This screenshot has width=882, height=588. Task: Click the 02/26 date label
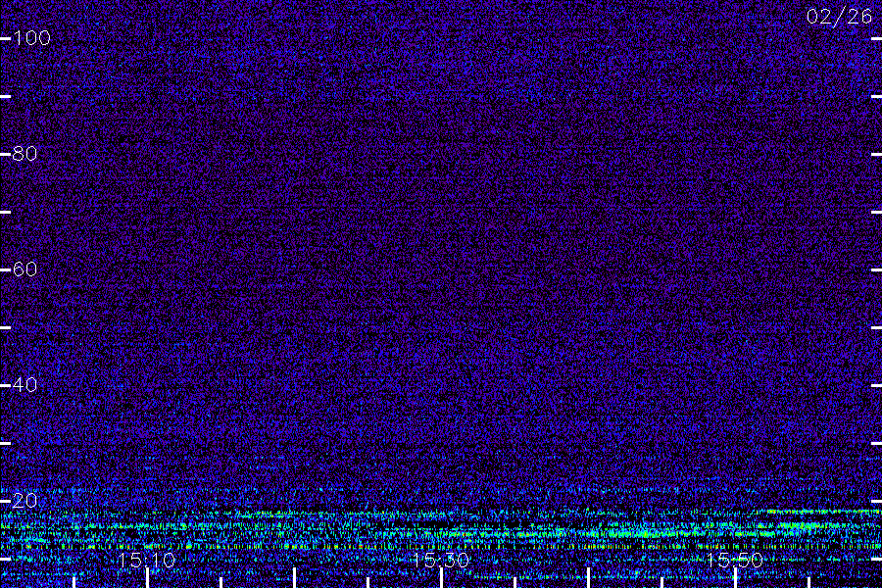click(x=839, y=17)
